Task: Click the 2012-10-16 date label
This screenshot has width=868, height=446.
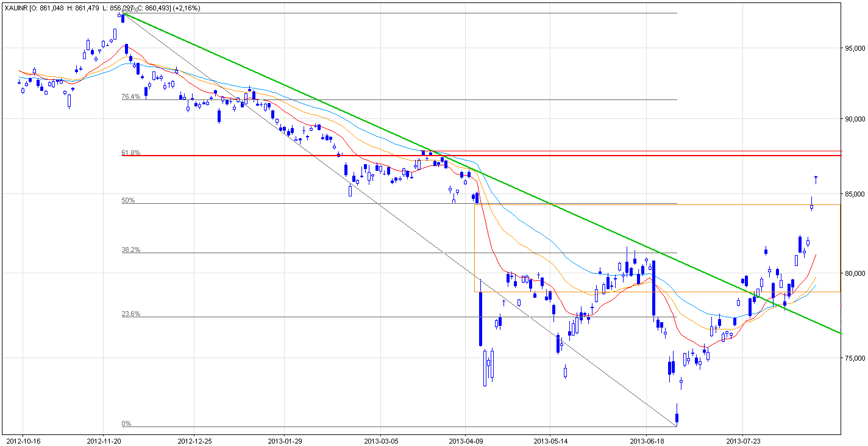Action: [23, 440]
